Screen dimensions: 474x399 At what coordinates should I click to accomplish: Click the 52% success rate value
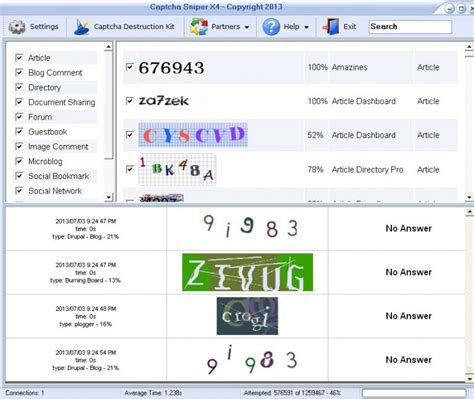pos(315,135)
